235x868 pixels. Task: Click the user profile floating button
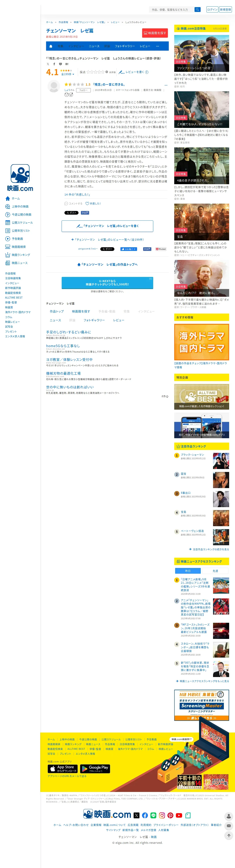(x=229, y=816)
